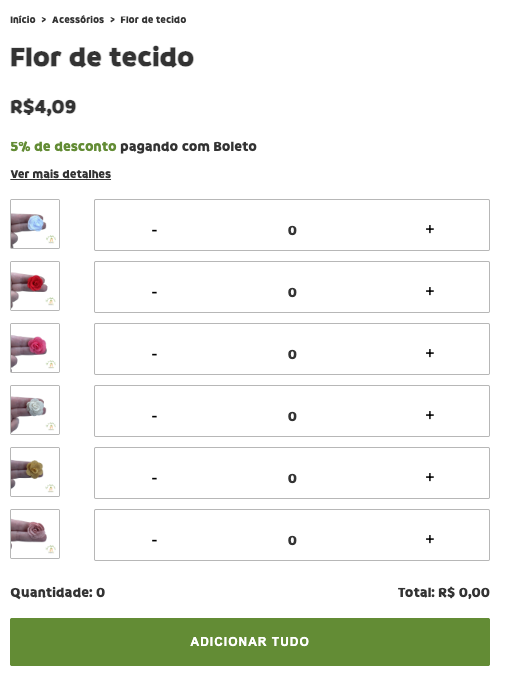Click minus for the cream white flower

154,416
